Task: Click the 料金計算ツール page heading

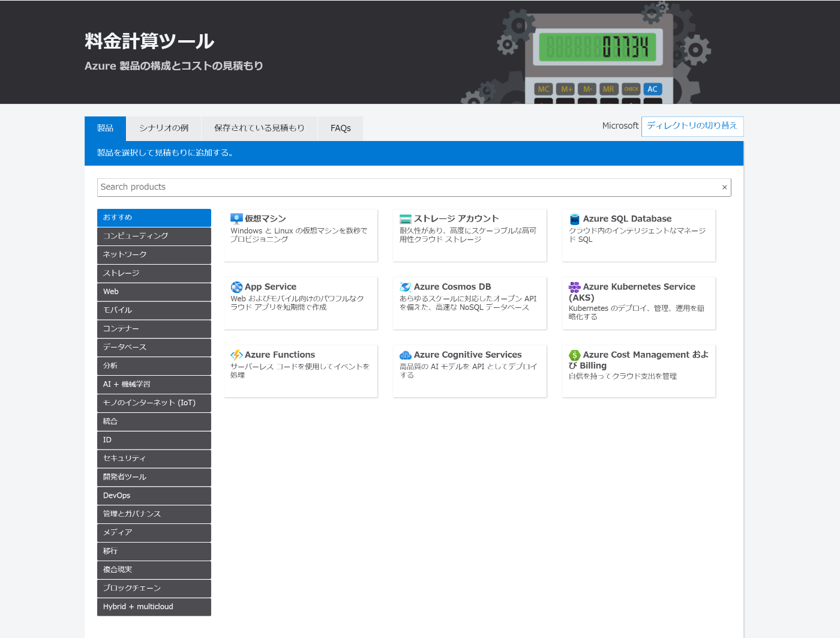Action: (149, 41)
